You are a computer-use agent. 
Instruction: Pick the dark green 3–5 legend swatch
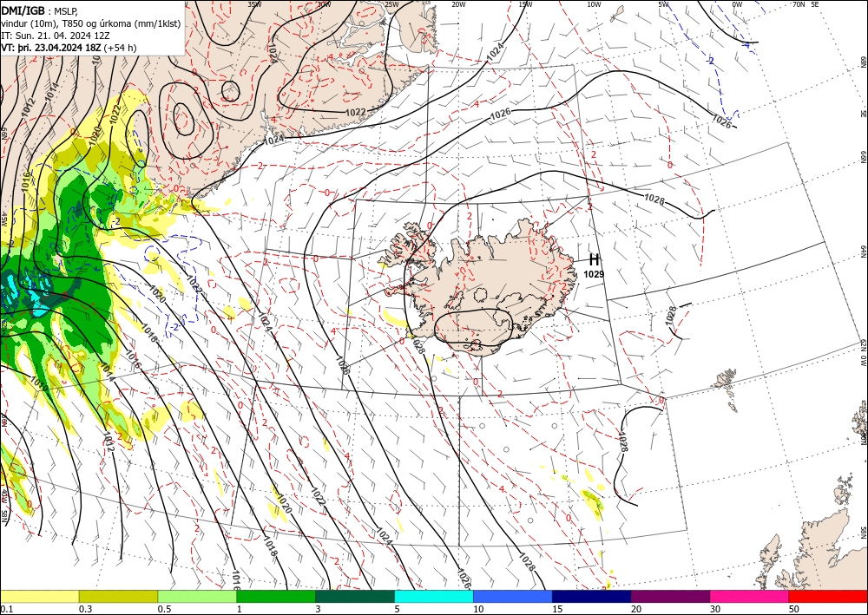[355, 596]
